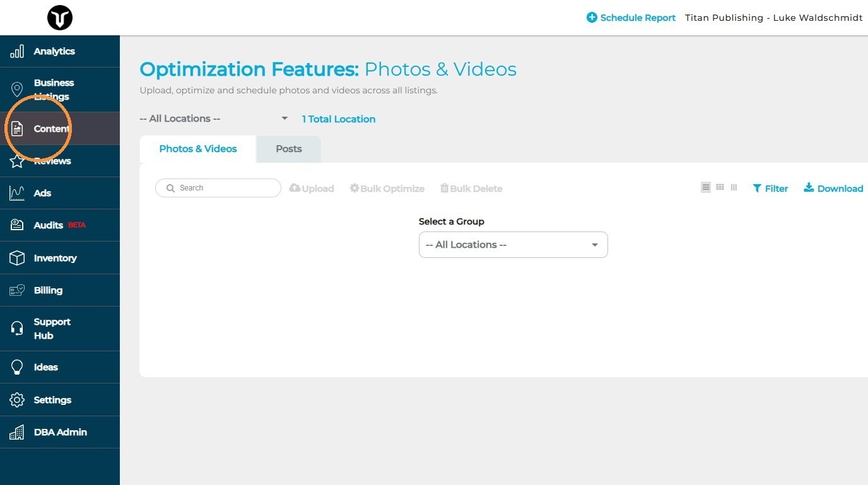Click the Support Hub headset icon
The height and width of the screenshot is (485, 868).
(17, 329)
